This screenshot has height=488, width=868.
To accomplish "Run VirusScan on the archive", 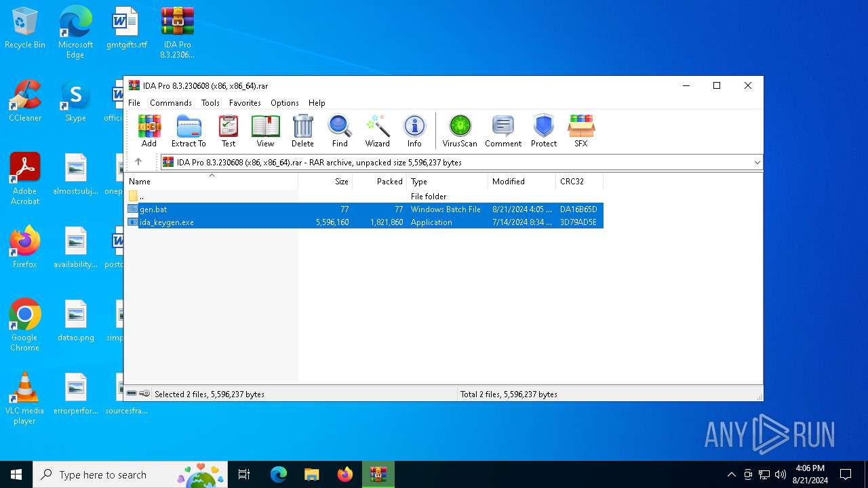I will click(x=460, y=131).
